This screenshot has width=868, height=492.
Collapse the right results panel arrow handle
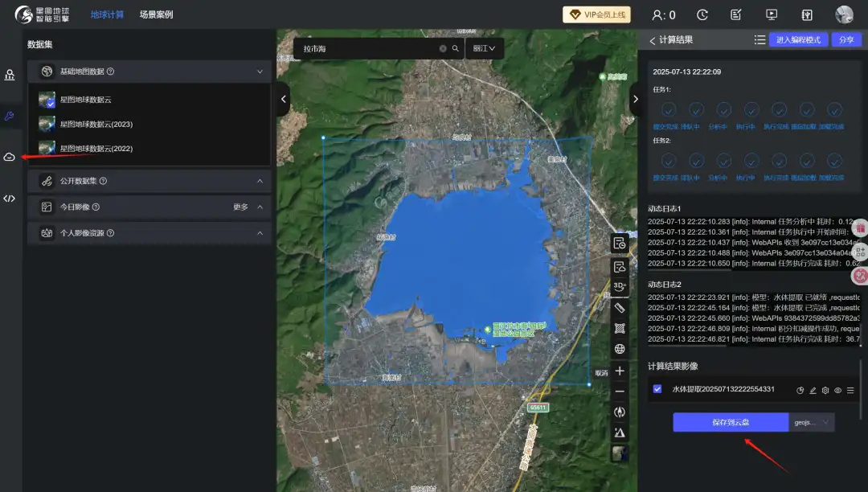635,99
